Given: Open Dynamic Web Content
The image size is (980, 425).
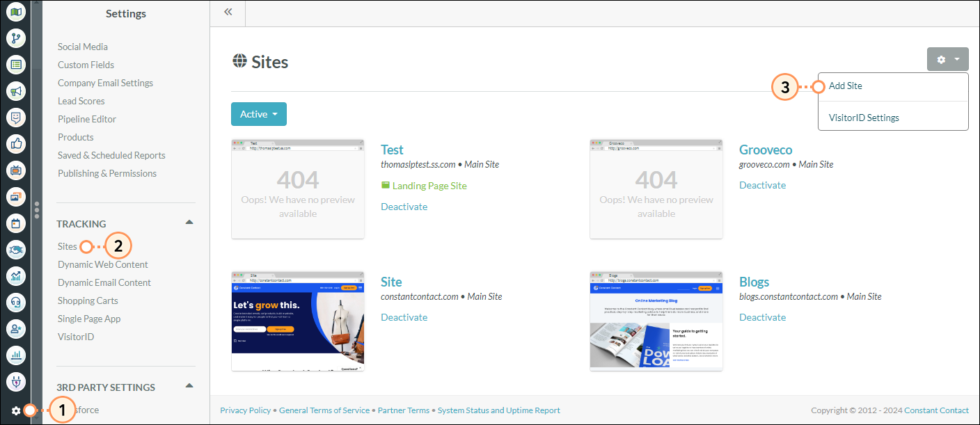Looking at the screenshot, I should click(103, 264).
